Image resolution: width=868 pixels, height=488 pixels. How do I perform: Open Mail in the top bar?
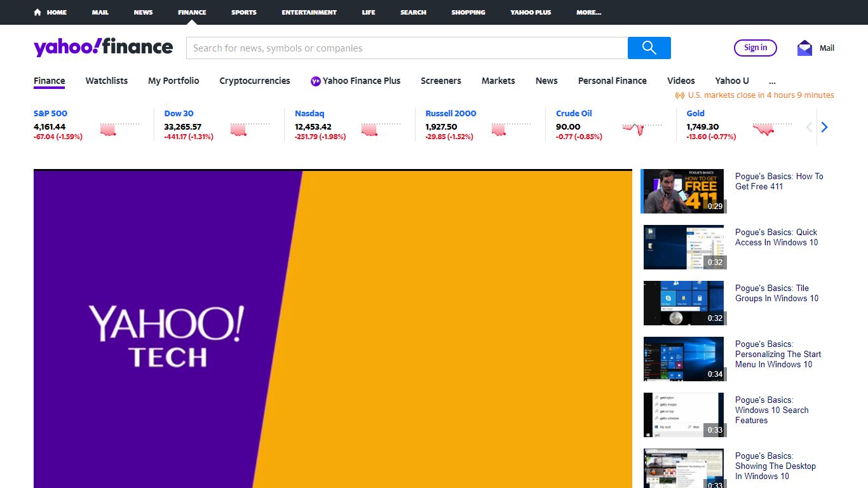pyautogui.click(x=100, y=12)
